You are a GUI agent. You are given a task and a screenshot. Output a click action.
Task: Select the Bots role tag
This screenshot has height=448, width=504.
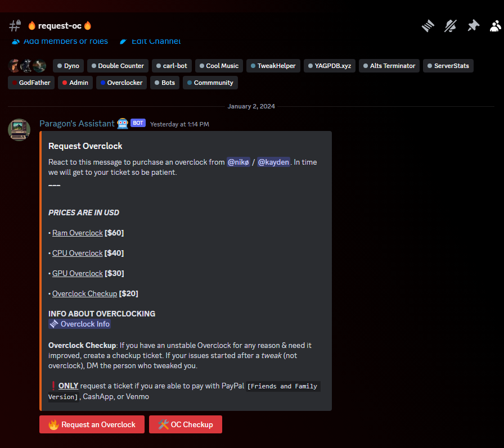tap(165, 83)
